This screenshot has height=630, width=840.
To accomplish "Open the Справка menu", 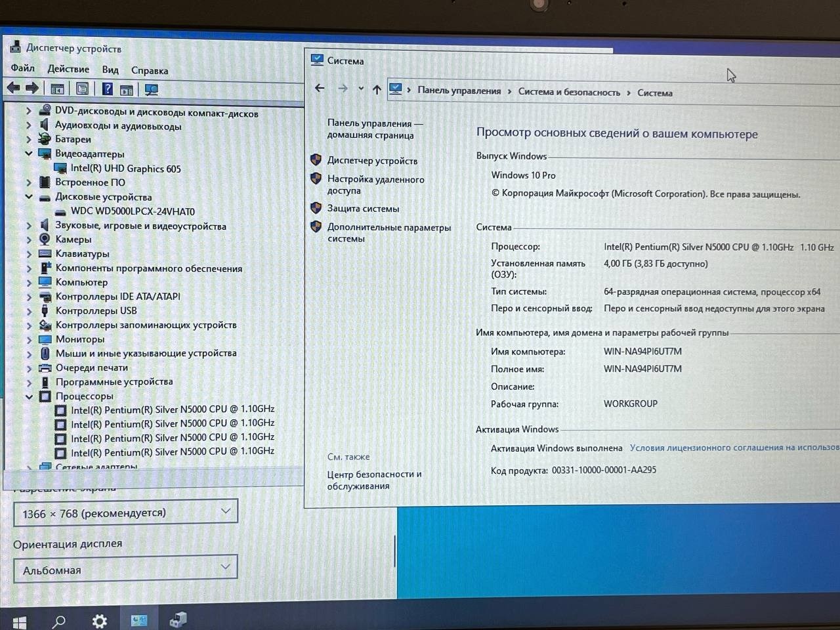I will [150, 70].
